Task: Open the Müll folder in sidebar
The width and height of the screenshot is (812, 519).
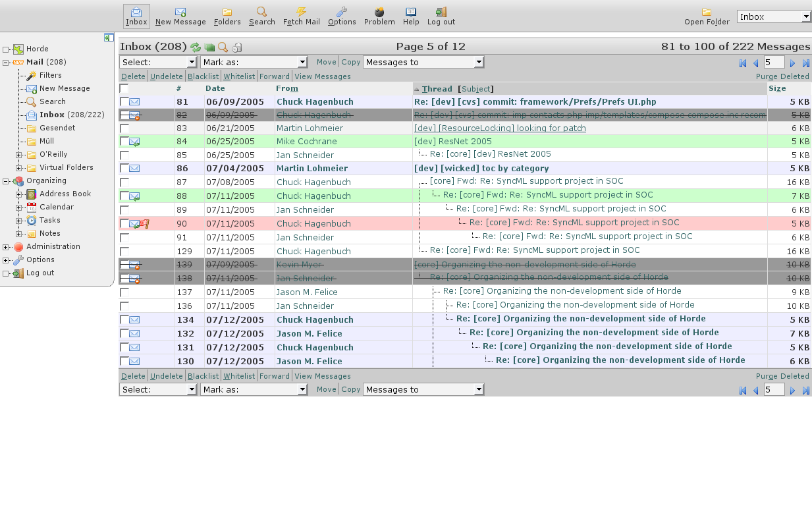Action: coord(47,142)
